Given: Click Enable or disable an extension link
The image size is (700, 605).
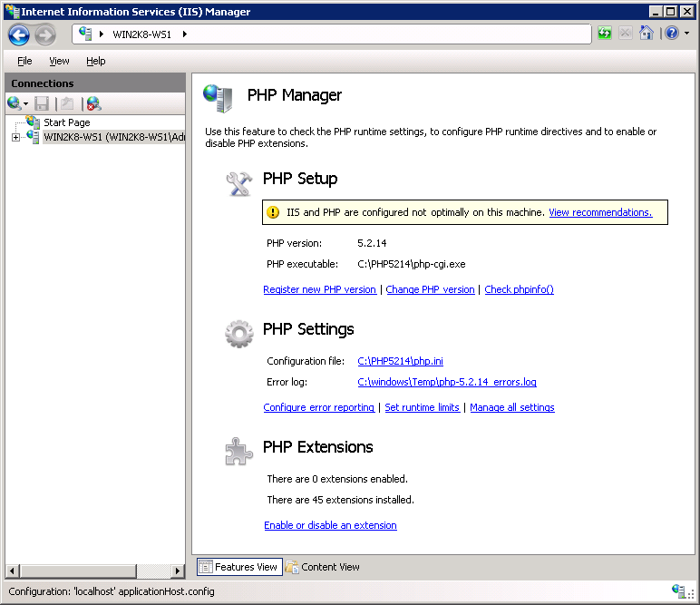Looking at the screenshot, I should [x=330, y=525].
